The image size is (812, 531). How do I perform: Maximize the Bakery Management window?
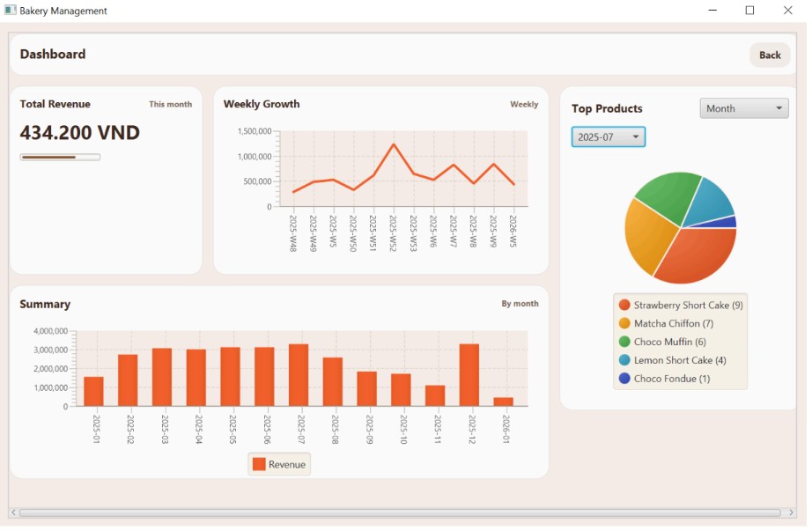pos(749,11)
